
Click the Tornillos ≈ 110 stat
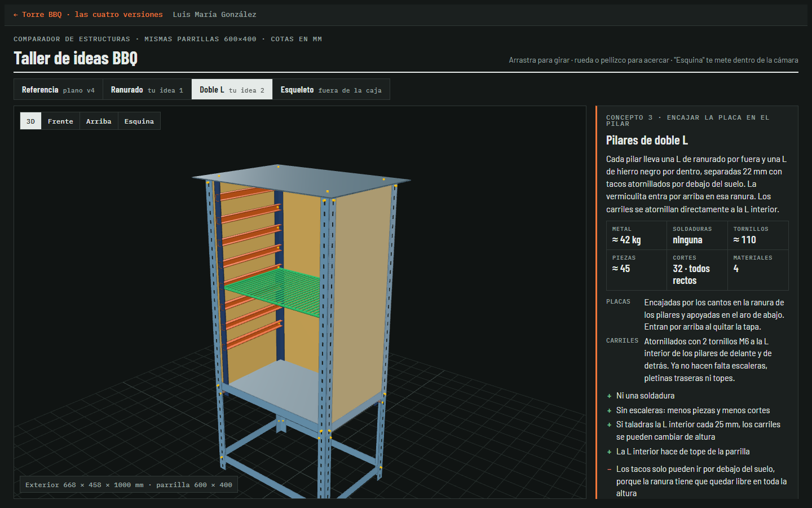(758, 235)
